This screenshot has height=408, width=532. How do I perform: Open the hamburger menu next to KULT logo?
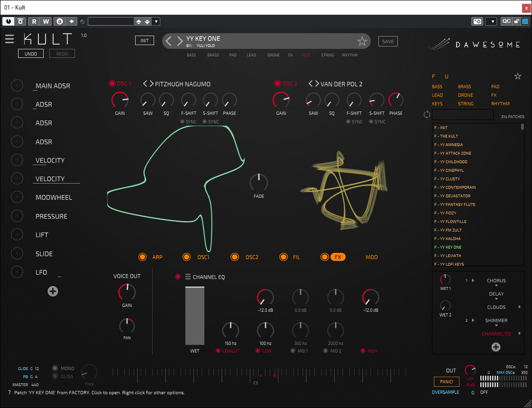coord(9,39)
